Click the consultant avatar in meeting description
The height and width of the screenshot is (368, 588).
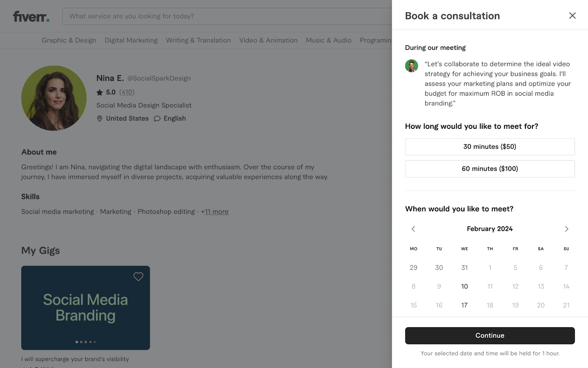[412, 66]
